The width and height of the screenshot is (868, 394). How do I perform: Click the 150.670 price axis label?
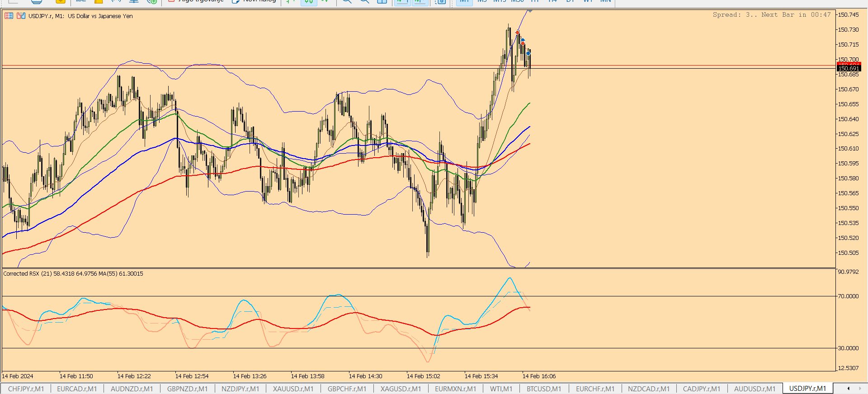(849, 89)
